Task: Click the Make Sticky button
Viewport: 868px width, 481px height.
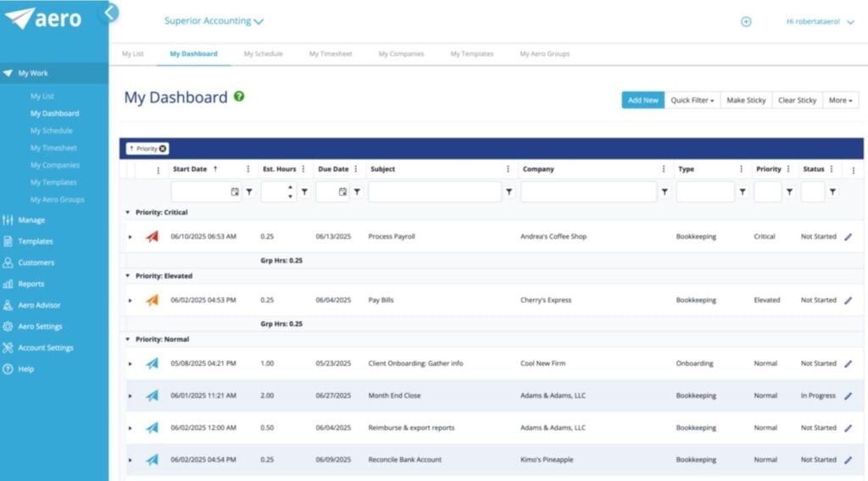Action: click(746, 100)
